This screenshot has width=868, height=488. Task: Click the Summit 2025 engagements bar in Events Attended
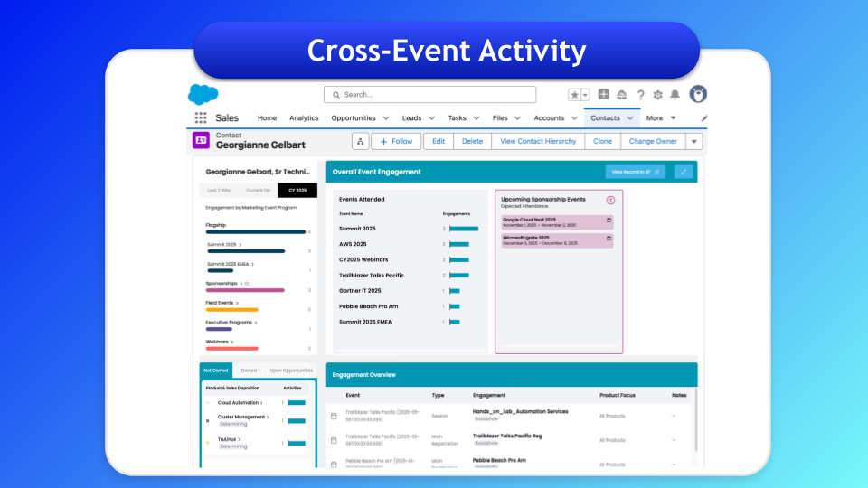pos(464,229)
